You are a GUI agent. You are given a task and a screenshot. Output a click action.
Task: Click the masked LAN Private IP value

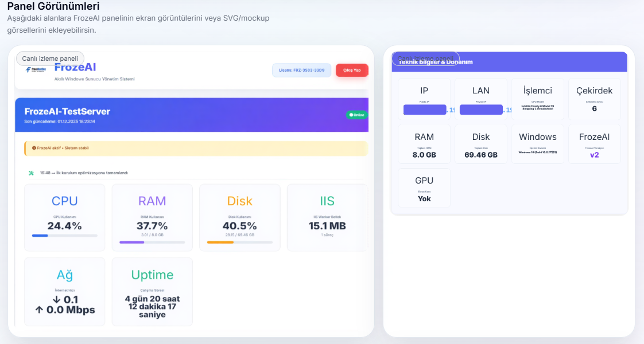click(x=482, y=110)
